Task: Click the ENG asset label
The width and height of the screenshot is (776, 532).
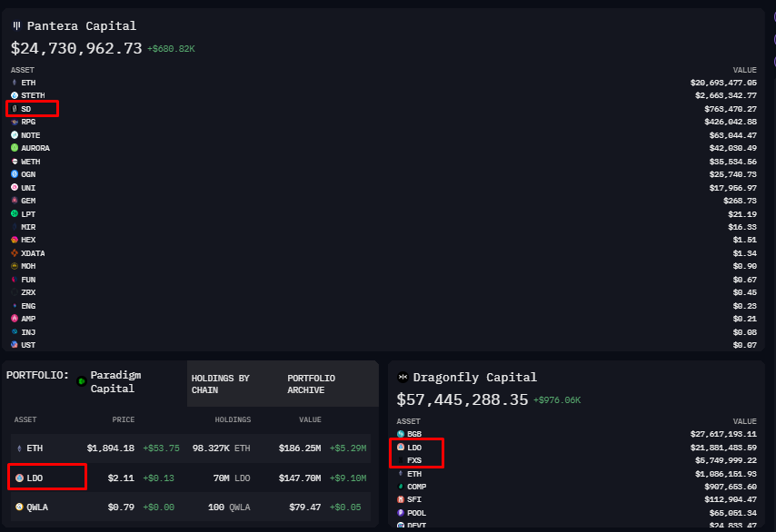Action: [28, 306]
